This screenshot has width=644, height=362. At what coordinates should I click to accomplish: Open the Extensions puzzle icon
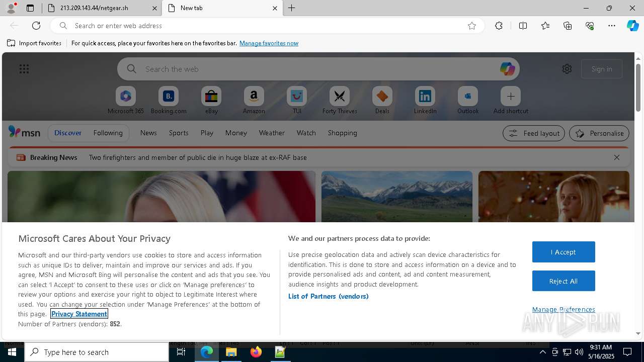tap(499, 26)
